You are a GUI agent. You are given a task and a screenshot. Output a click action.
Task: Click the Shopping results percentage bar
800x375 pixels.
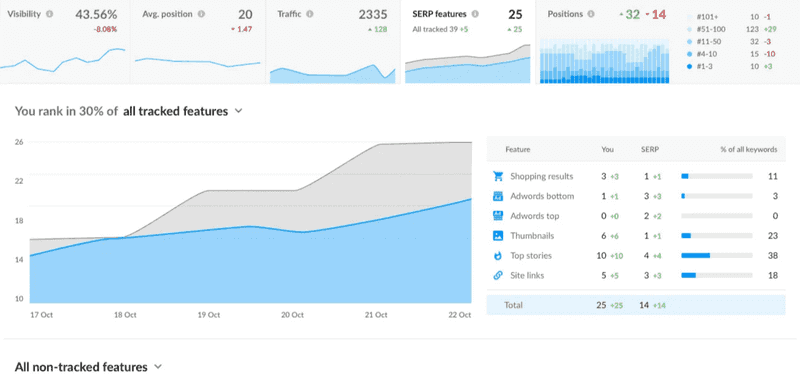tap(716, 177)
